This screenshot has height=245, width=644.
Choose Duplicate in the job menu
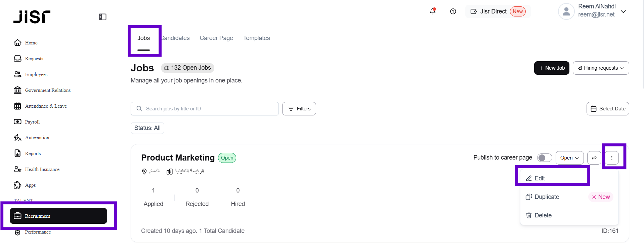[547, 197]
